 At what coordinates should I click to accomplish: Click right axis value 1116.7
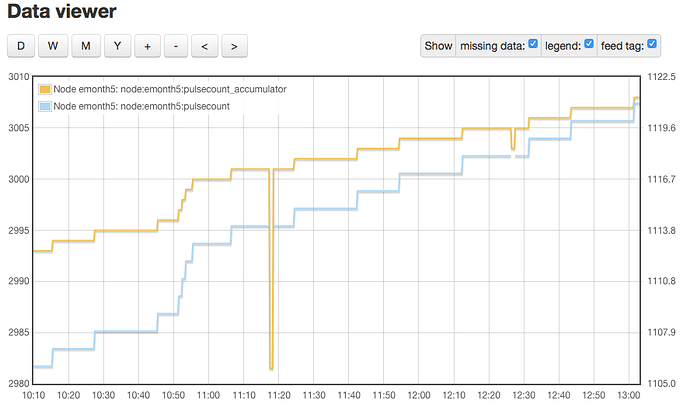tap(661, 179)
